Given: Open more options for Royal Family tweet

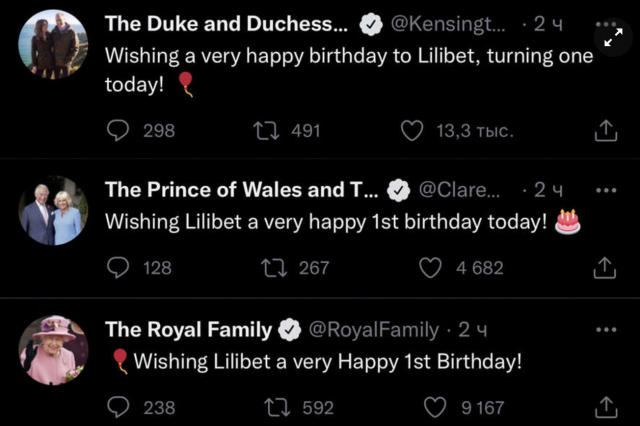Looking at the screenshot, I should [x=606, y=329].
